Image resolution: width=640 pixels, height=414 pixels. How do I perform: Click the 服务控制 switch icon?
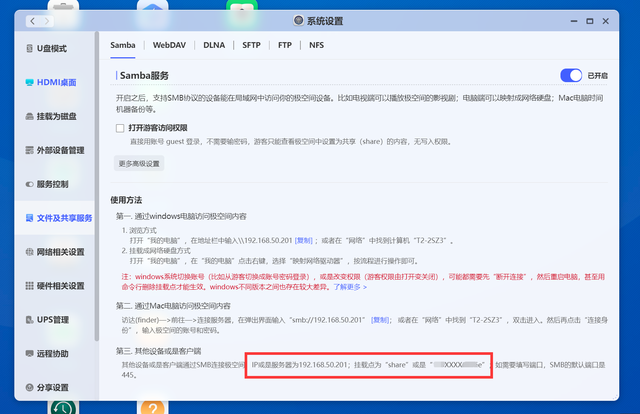(x=29, y=184)
